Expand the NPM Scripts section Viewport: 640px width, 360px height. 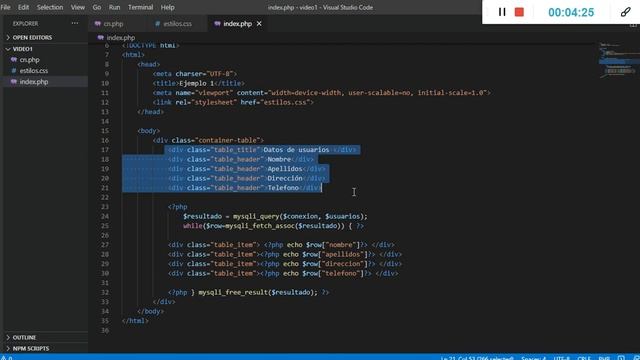(x=31, y=349)
